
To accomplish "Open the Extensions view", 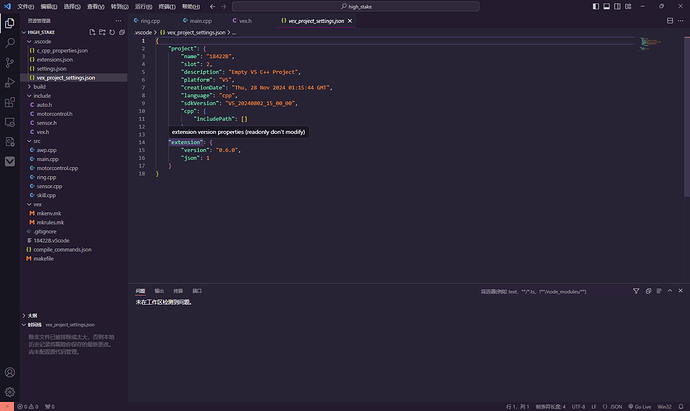I will (x=10, y=103).
